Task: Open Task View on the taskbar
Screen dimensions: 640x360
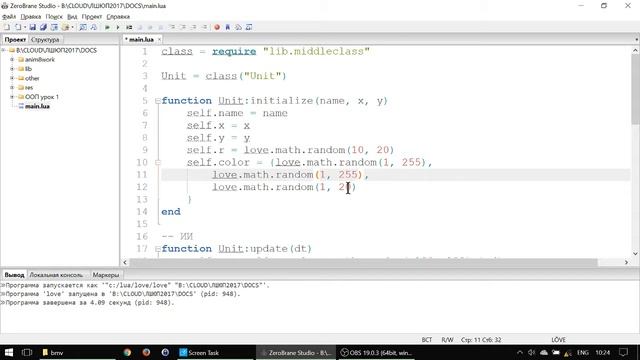Action: click(x=27, y=352)
